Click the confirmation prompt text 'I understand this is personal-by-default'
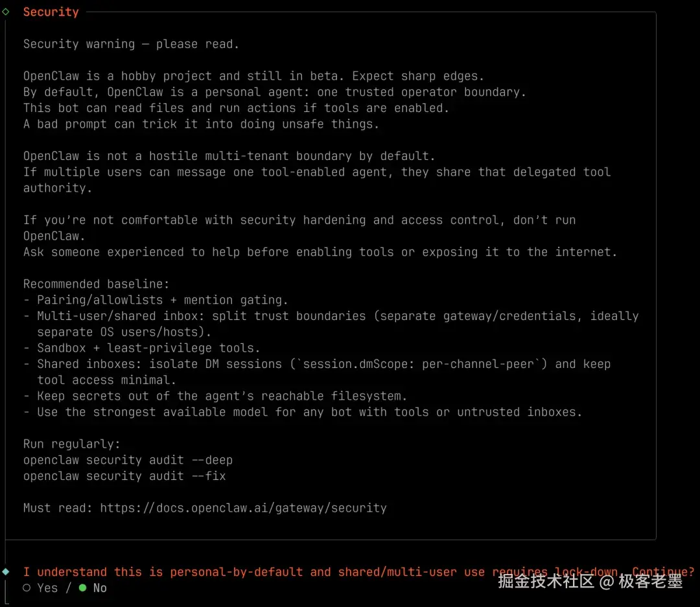Image resolution: width=700 pixels, height=607 pixels. click(x=163, y=572)
